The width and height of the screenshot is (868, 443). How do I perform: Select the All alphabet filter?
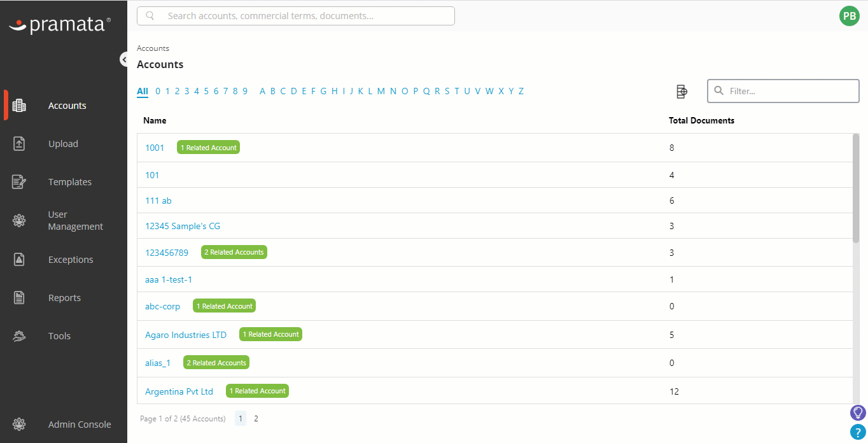tap(143, 91)
